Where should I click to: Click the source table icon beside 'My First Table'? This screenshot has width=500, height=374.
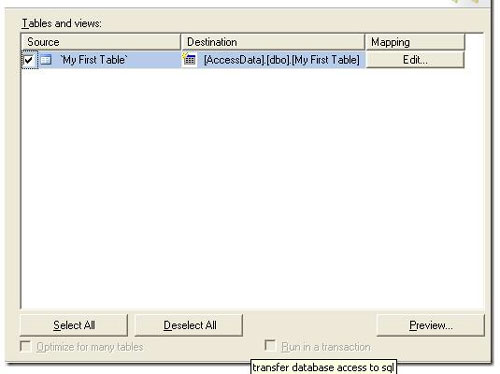click(x=46, y=60)
